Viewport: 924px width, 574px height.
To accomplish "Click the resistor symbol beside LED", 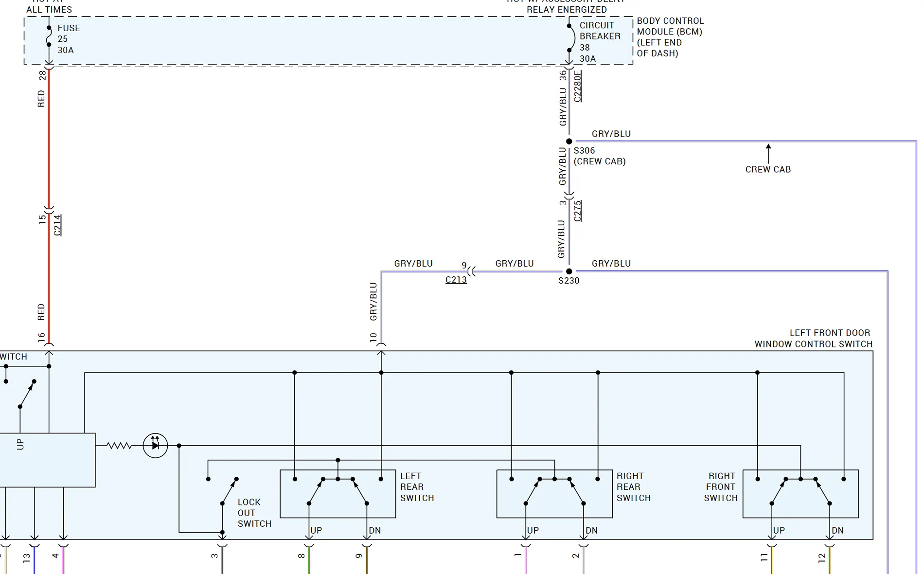I will click(x=119, y=446).
